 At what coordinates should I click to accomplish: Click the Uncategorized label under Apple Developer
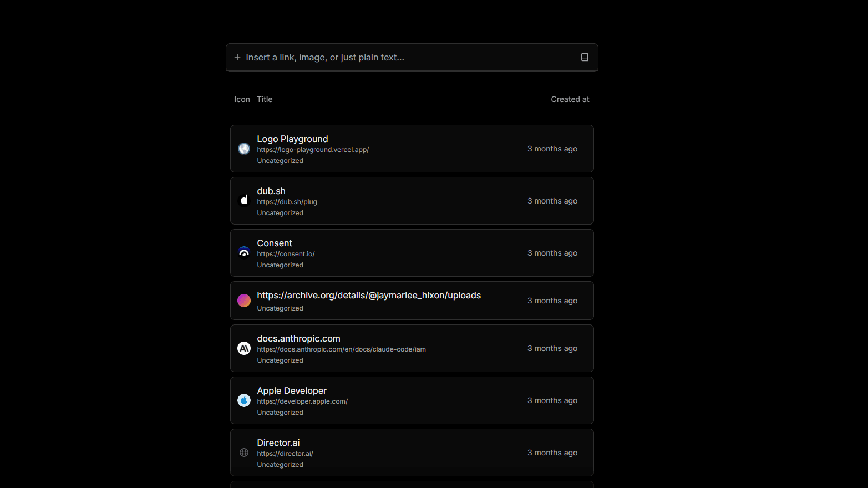point(280,413)
